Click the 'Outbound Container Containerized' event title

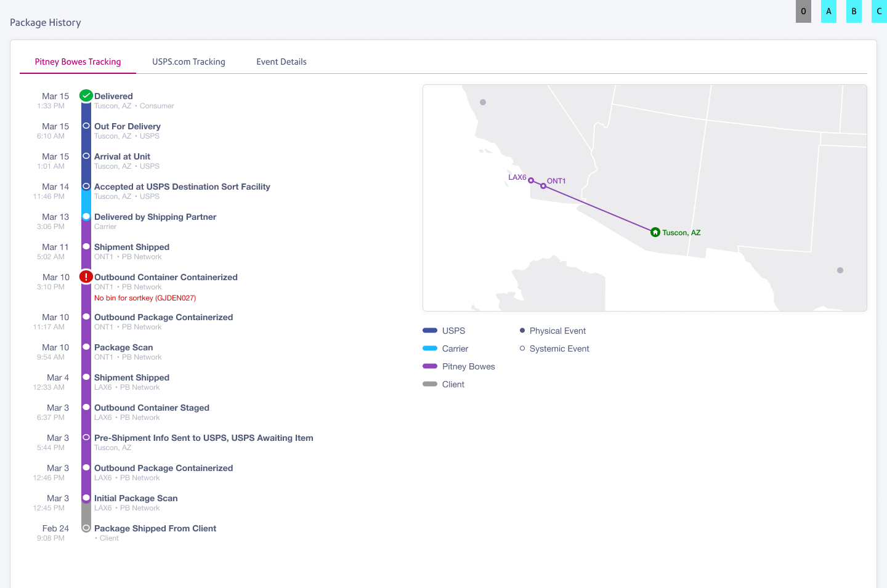pos(166,277)
